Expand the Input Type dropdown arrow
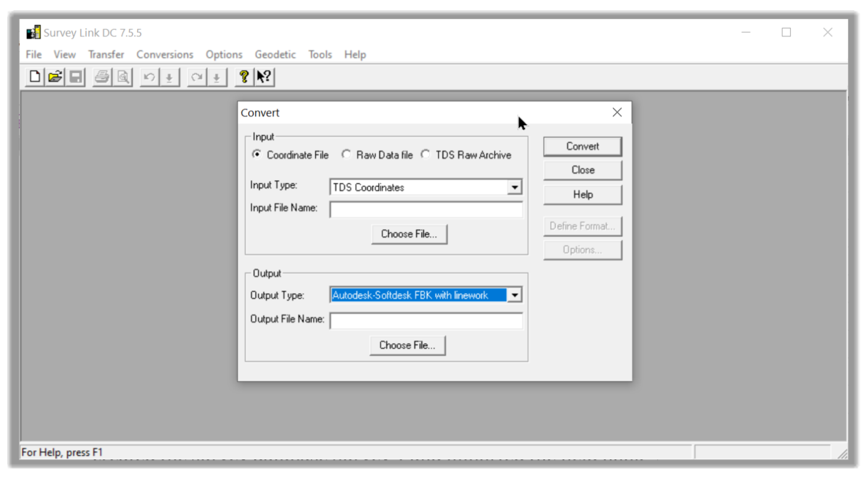The width and height of the screenshot is (868, 480). [515, 187]
